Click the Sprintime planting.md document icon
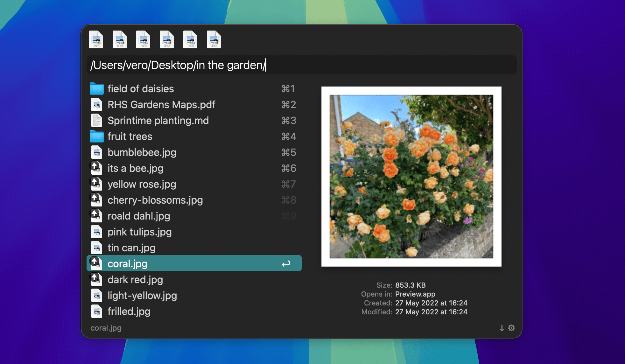This screenshot has width=625, height=364. click(96, 121)
